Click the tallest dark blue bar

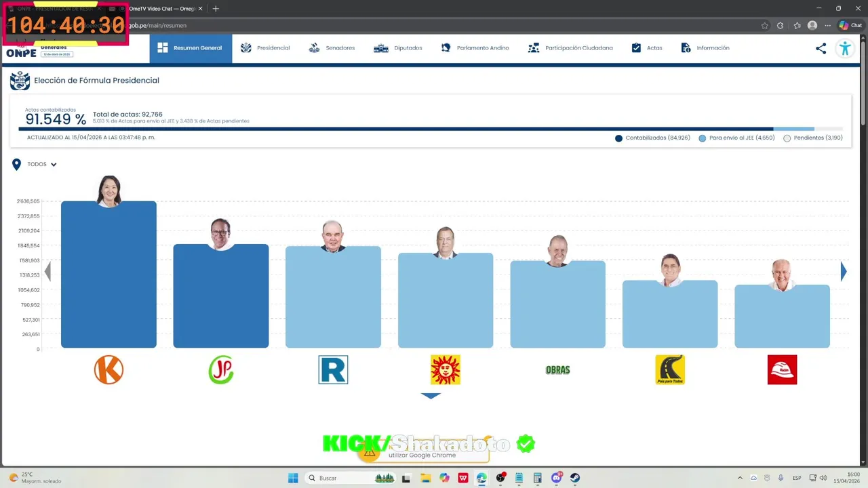pos(108,274)
